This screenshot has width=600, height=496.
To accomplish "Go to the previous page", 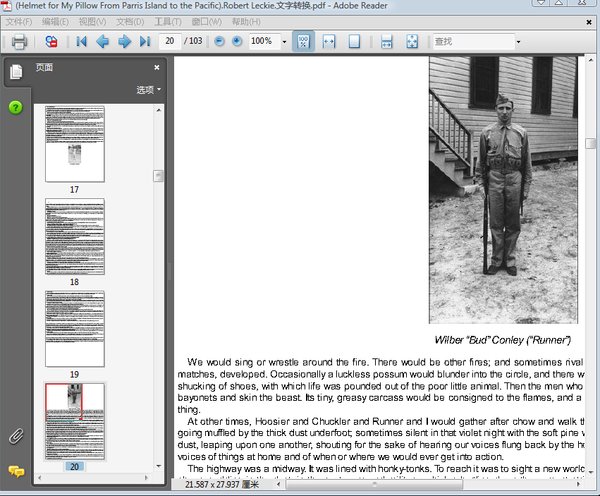I will [103, 41].
